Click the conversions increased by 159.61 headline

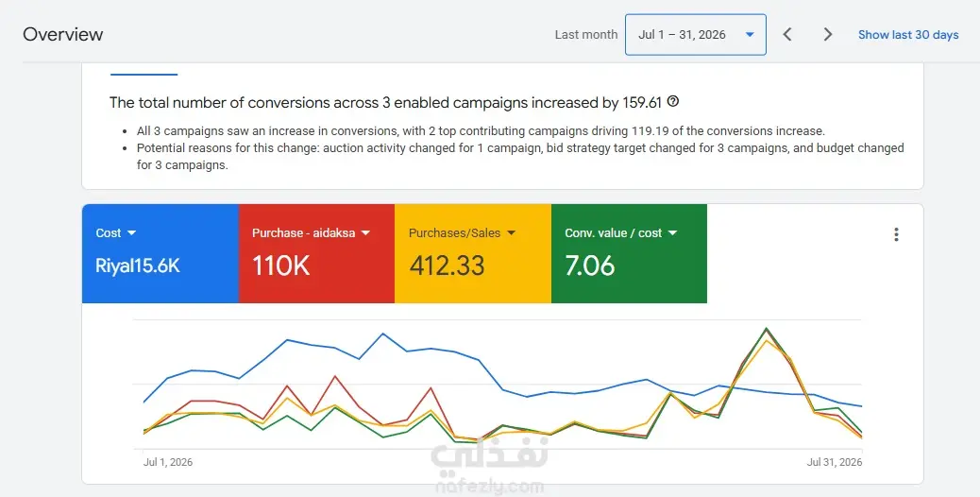coord(385,103)
